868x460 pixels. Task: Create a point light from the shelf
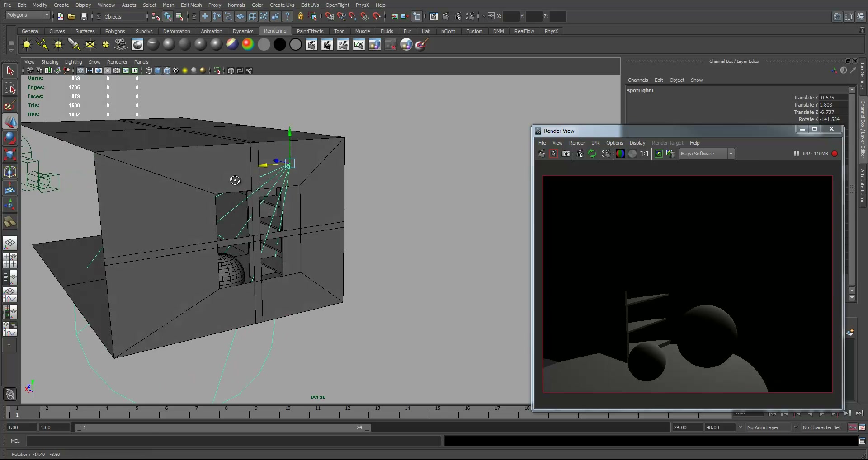coord(58,44)
